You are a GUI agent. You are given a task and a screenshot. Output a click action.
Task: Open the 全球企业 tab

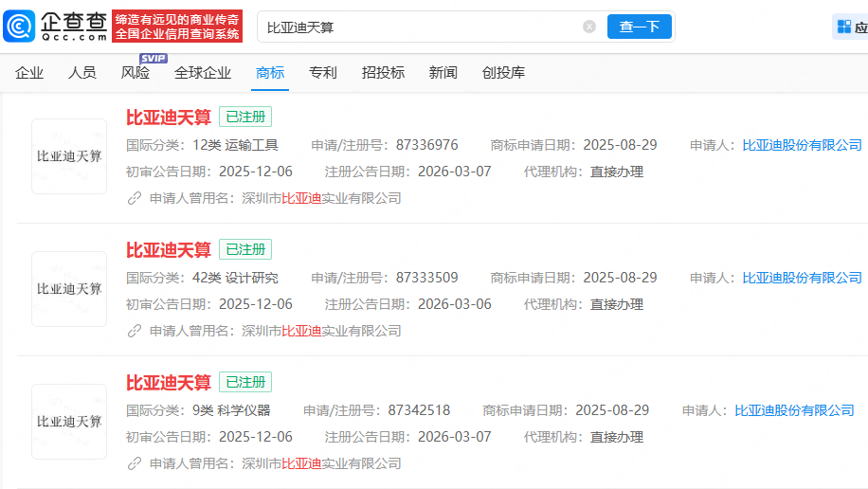pyautogui.click(x=203, y=73)
